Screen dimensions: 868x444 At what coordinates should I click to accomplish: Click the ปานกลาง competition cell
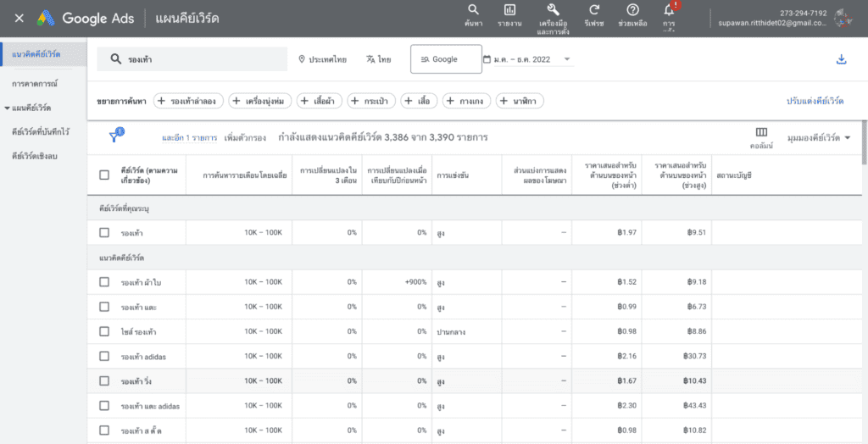point(451,331)
